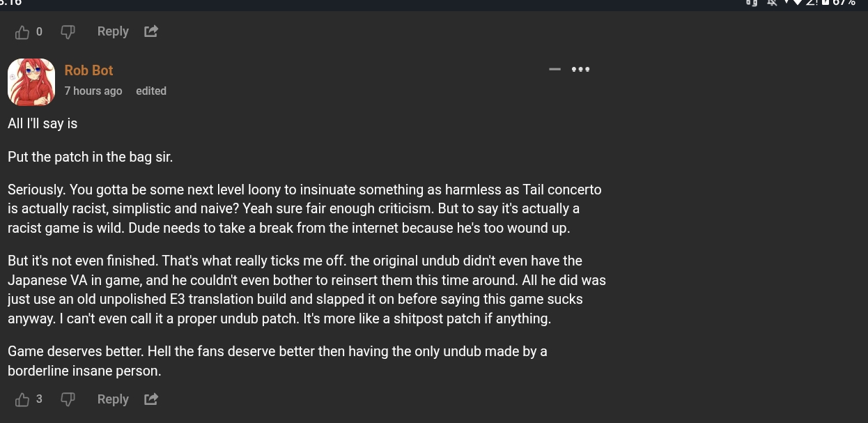The height and width of the screenshot is (423, 868).
Task: Reply to Rob Bot's comment
Action: (x=113, y=399)
